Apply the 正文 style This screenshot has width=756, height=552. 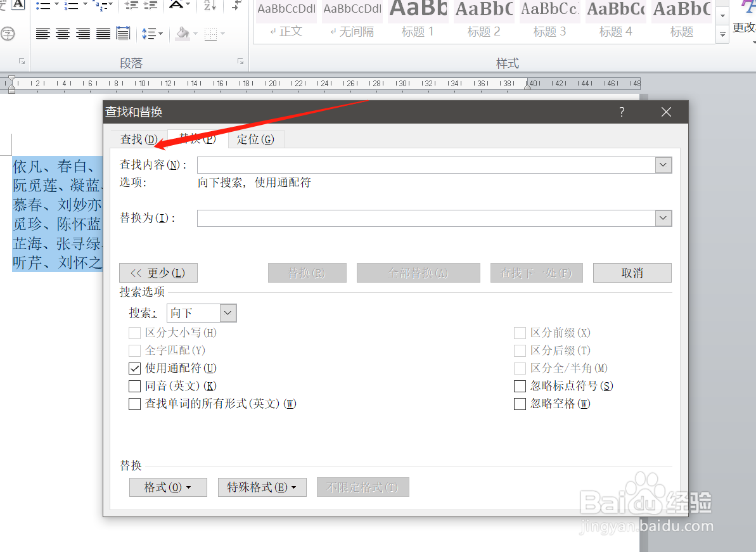(x=286, y=19)
